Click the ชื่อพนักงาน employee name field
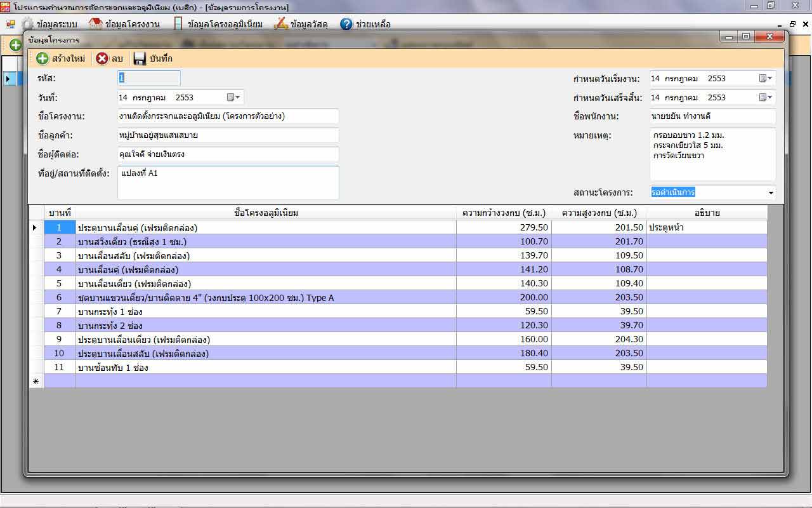 pyautogui.click(x=713, y=116)
